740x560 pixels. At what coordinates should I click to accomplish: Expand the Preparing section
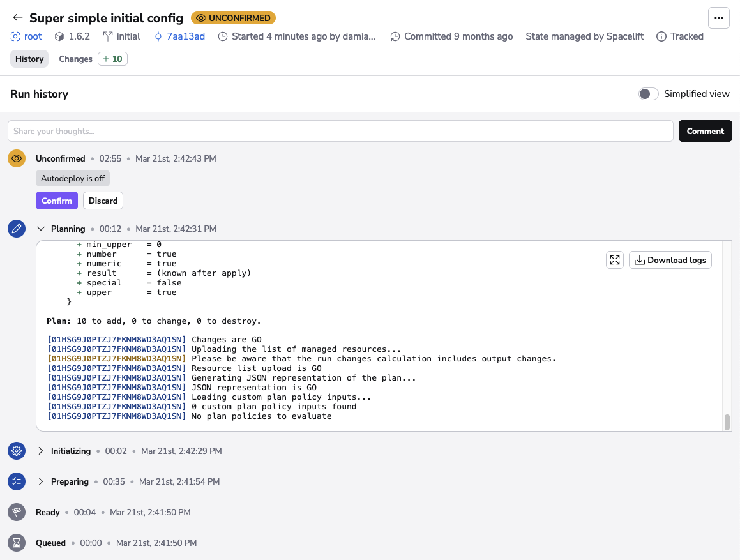point(41,481)
